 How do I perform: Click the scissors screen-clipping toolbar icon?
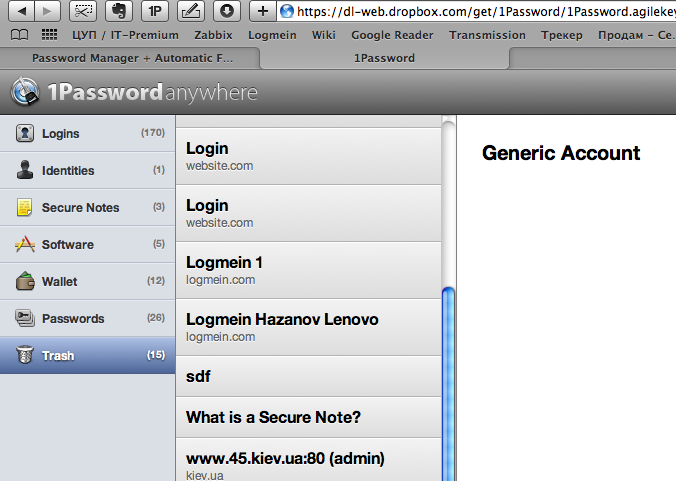[x=83, y=11]
